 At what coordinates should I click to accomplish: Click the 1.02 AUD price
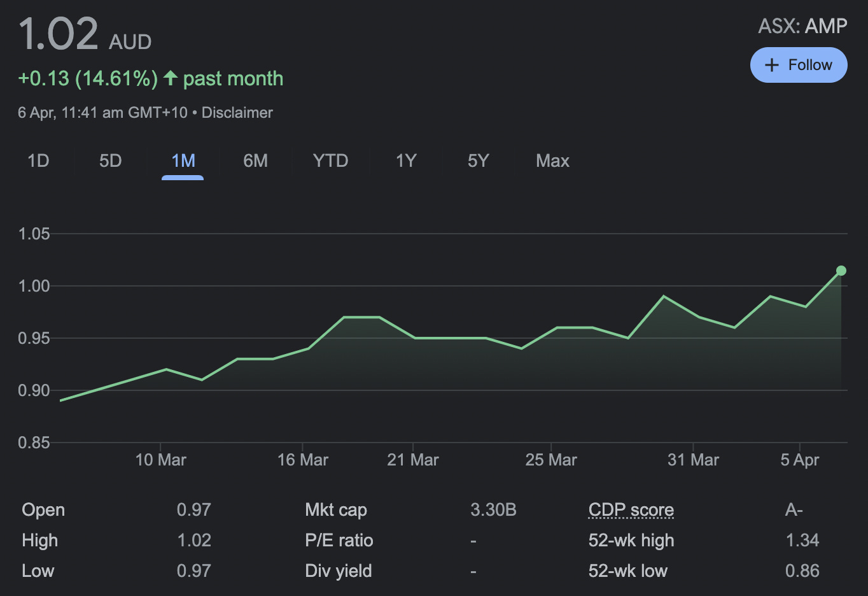[x=85, y=34]
